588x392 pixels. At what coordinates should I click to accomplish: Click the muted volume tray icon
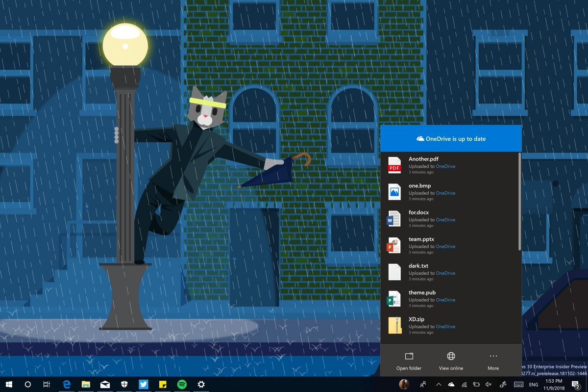(x=489, y=384)
